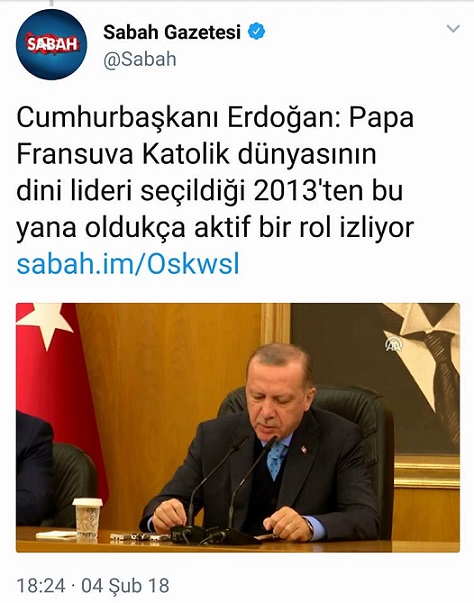Image resolution: width=474 pixels, height=603 pixels.
Task: Click the AA agency watermark logo
Action: click(x=394, y=344)
